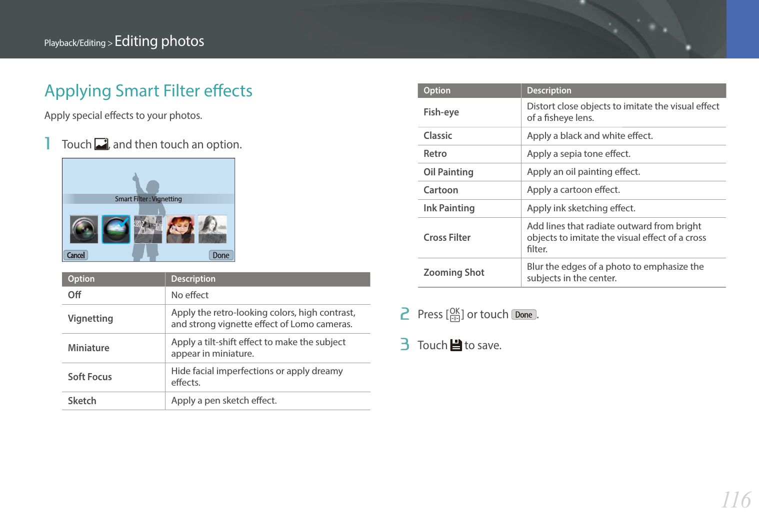Select the Sketch grayscale thumbnail
759x532 pixels.
click(x=212, y=229)
